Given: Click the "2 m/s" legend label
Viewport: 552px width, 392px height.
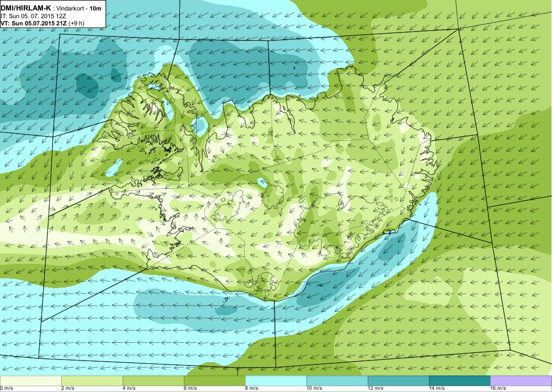Looking at the screenshot, I should coord(68,389).
